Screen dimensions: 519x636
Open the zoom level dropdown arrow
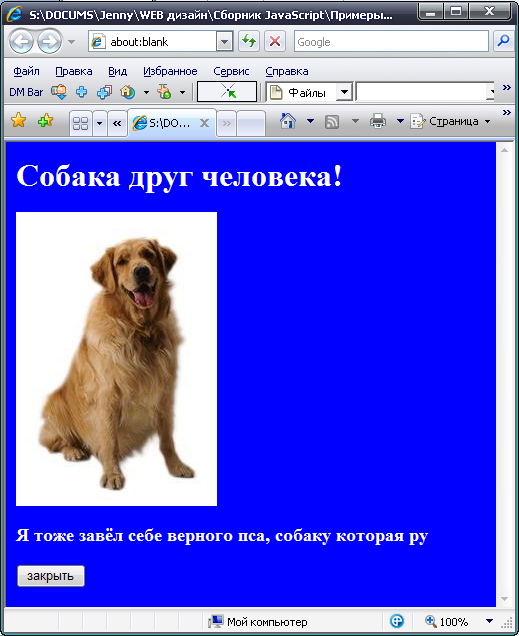click(x=489, y=621)
